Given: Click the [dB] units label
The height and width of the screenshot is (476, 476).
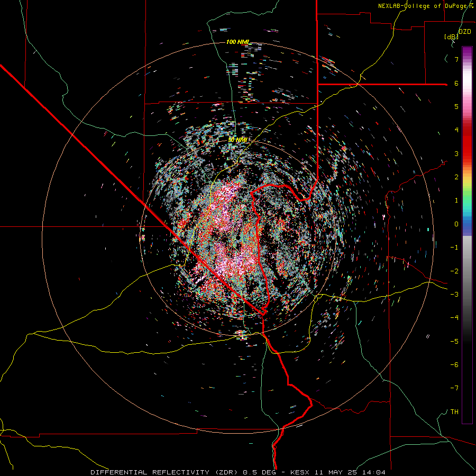Looking at the screenshot, I should 451,37.
